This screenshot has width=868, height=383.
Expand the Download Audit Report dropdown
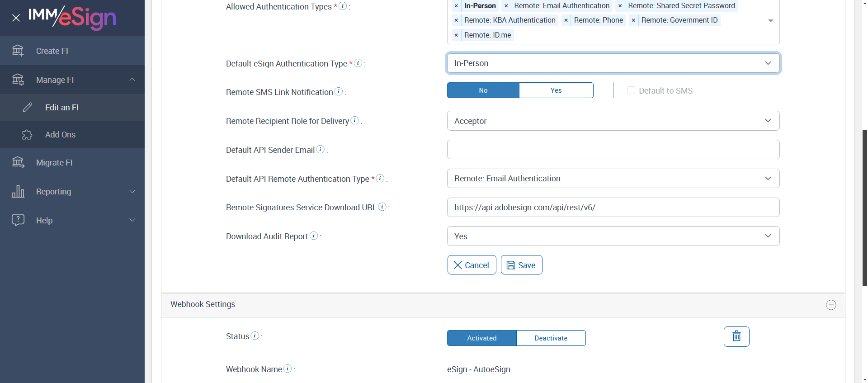point(613,236)
